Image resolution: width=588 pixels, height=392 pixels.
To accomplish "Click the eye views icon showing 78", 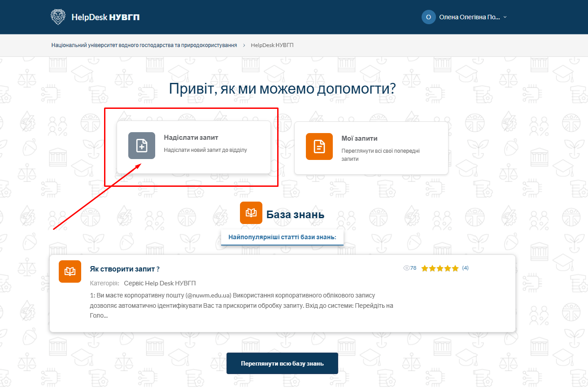I will [x=407, y=268].
